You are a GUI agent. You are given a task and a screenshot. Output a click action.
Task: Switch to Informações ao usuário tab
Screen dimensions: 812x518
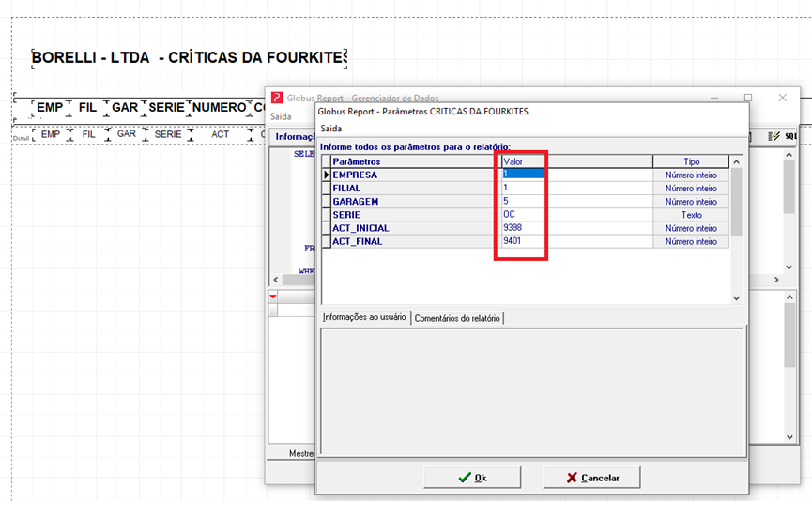pyautogui.click(x=364, y=317)
